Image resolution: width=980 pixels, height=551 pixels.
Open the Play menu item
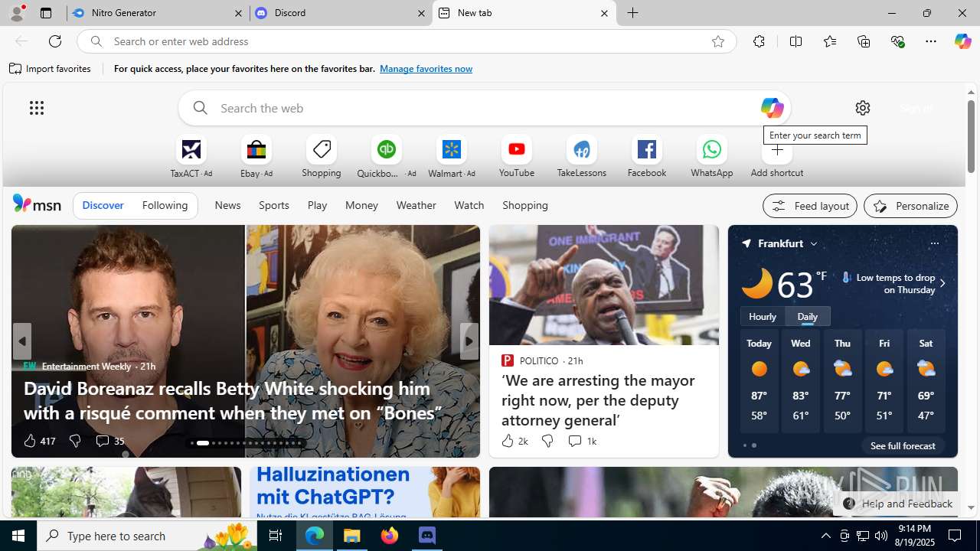(317, 205)
